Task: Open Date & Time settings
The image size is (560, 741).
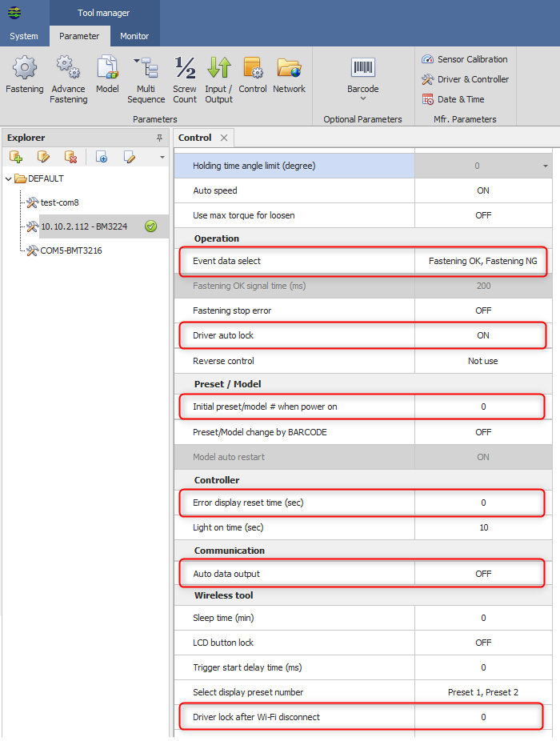Action: pos(456,99)
